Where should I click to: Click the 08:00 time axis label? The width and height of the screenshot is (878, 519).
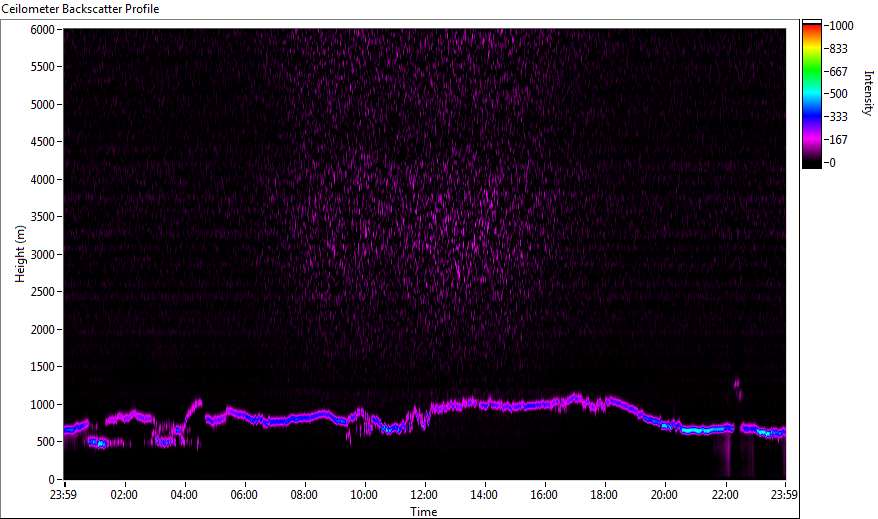[304, 495]
